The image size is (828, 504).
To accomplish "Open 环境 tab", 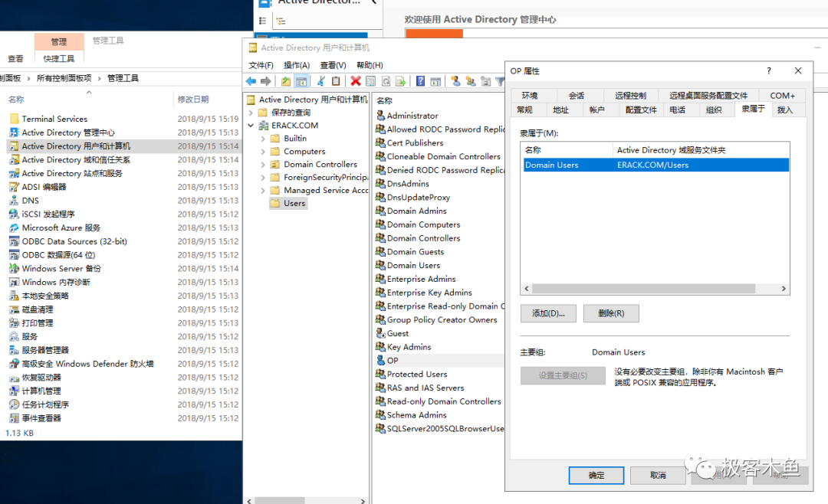I will coord(530,96).
